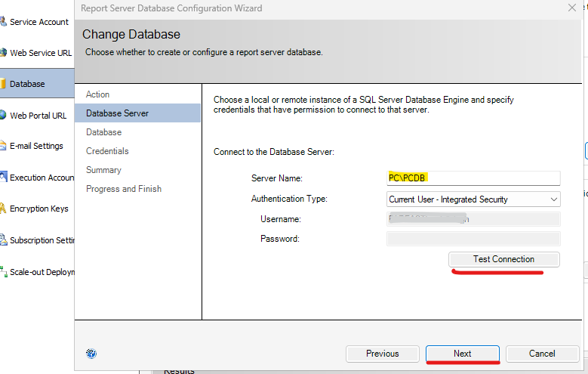Select Database in the left sidebar

37,83
